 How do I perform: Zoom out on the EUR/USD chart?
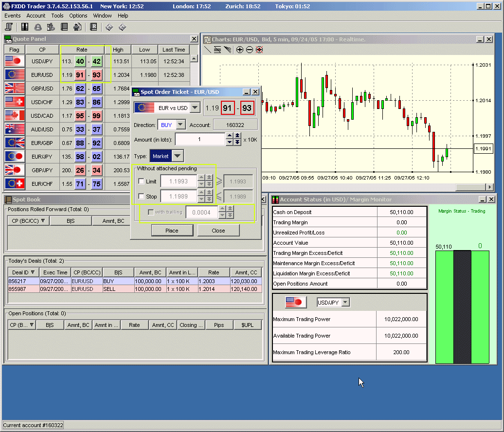[250, 50]
